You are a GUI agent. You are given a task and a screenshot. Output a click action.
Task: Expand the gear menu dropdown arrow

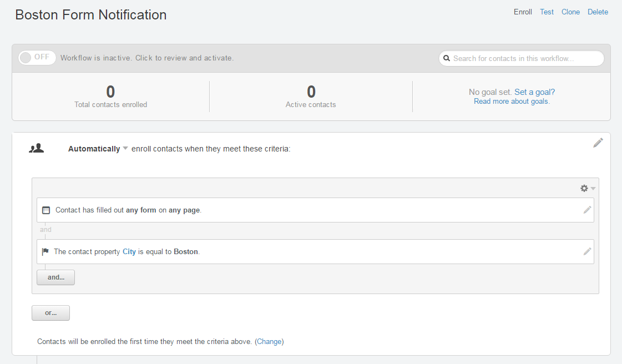pyautogui.click(x=592, y=188)
